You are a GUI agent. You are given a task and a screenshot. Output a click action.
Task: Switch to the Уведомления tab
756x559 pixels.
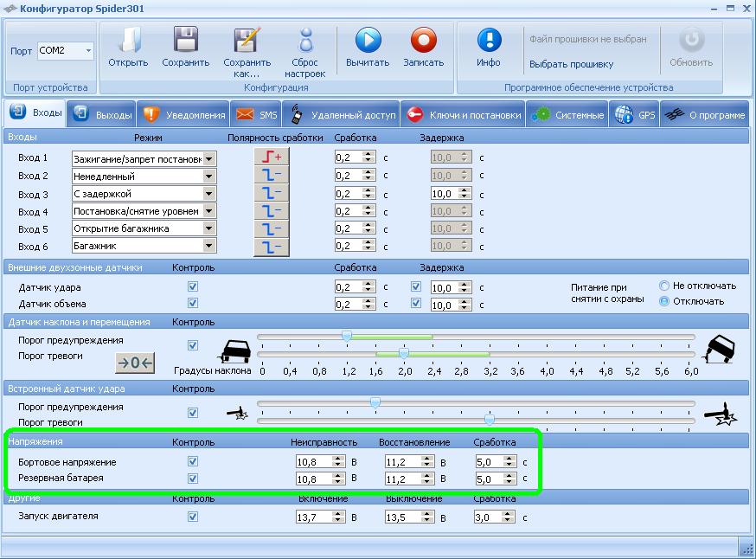coord(184,115)
